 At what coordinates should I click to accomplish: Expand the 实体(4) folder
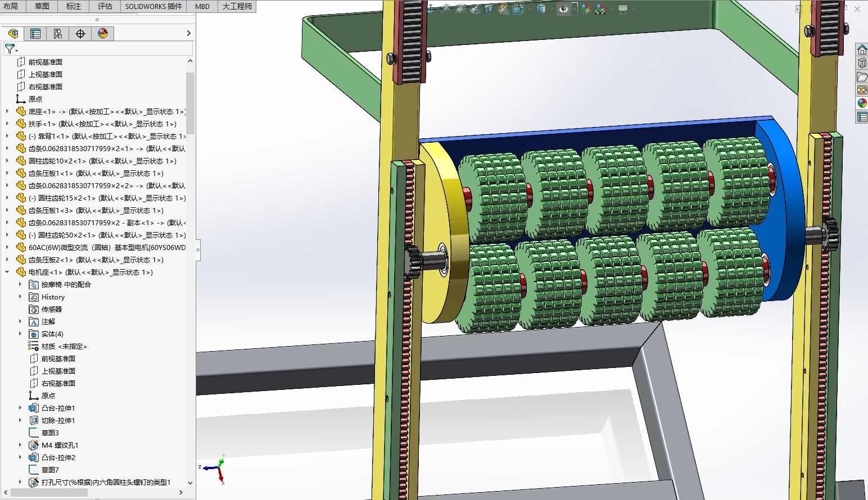(20, 334)
